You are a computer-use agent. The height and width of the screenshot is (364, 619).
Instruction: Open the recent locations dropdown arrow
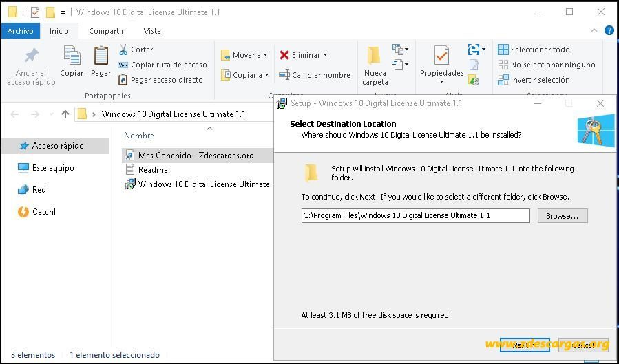[51, 114]
